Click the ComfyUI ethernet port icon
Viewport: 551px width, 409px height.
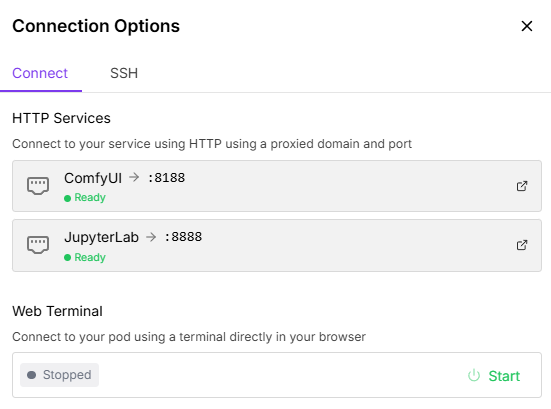coord(38,186)
